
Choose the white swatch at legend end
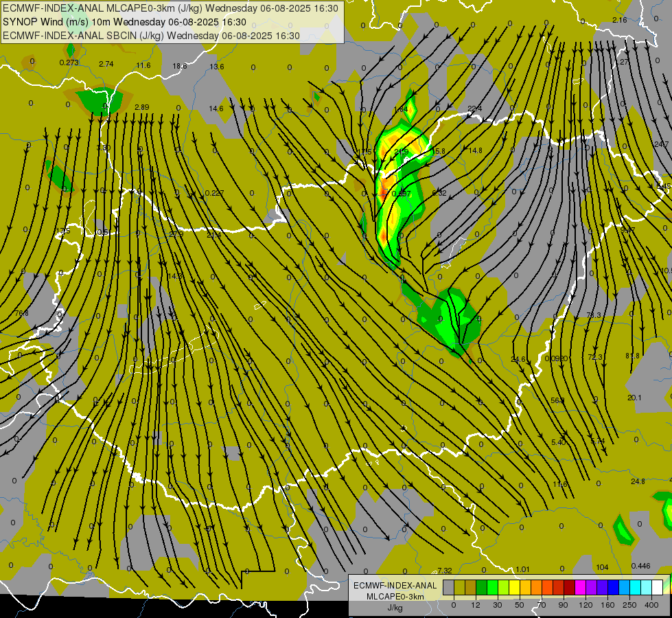tap(657, 587)
